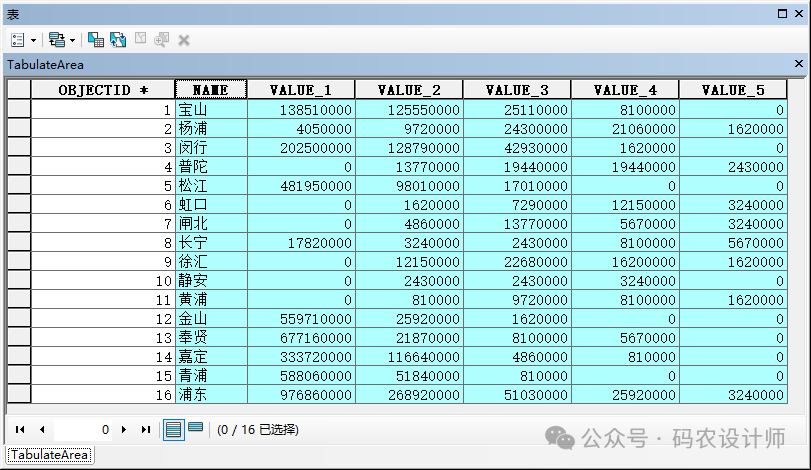Click the OBJECTID column header
The width and height of the screenshot is (811, 470).
point(103,90)
